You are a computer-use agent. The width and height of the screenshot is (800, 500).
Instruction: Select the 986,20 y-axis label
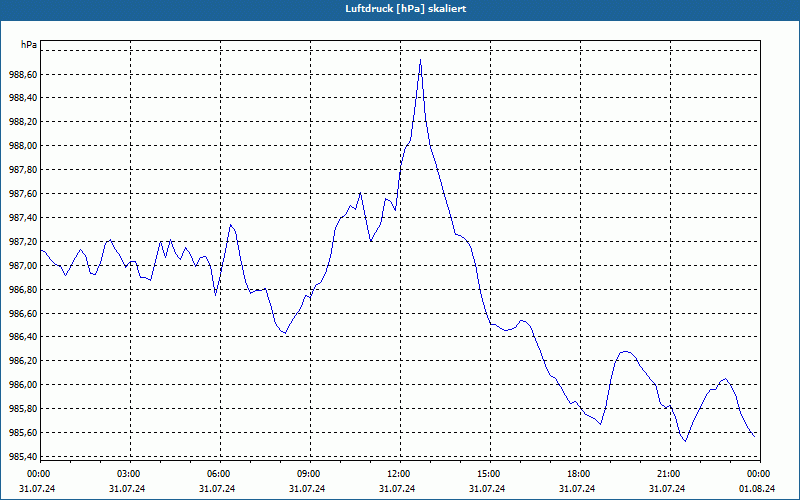23,361
